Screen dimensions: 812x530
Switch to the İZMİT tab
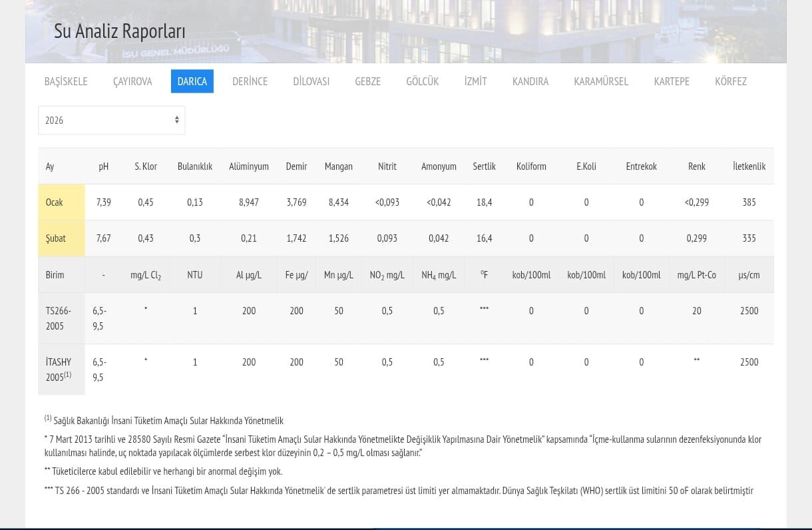[x=475, y=81]
